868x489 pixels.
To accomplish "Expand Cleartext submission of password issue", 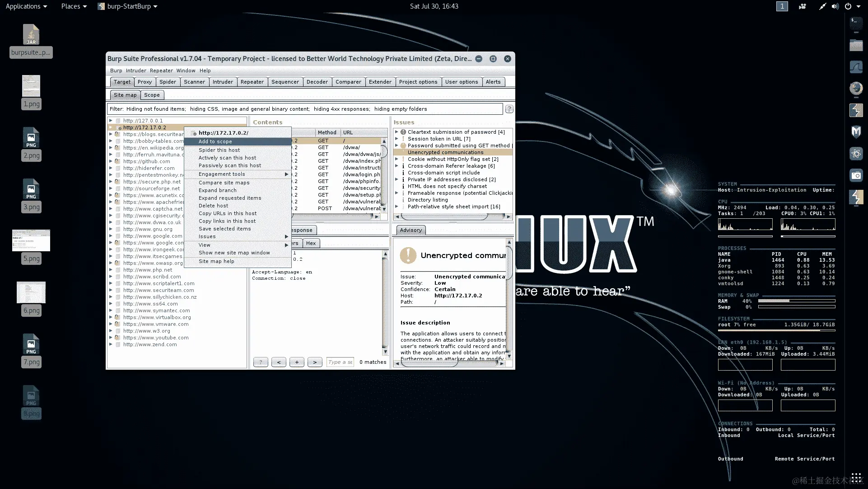I will [397, 132].
